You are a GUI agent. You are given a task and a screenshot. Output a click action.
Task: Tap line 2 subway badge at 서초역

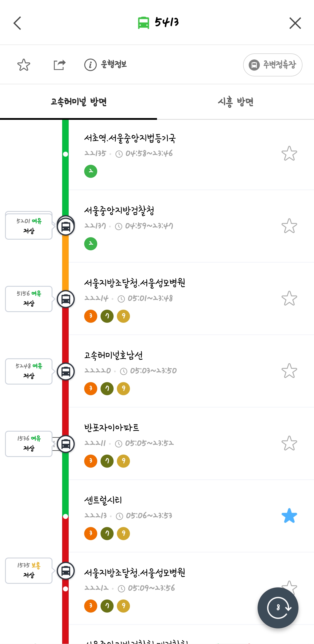click(x=91, y=171)
